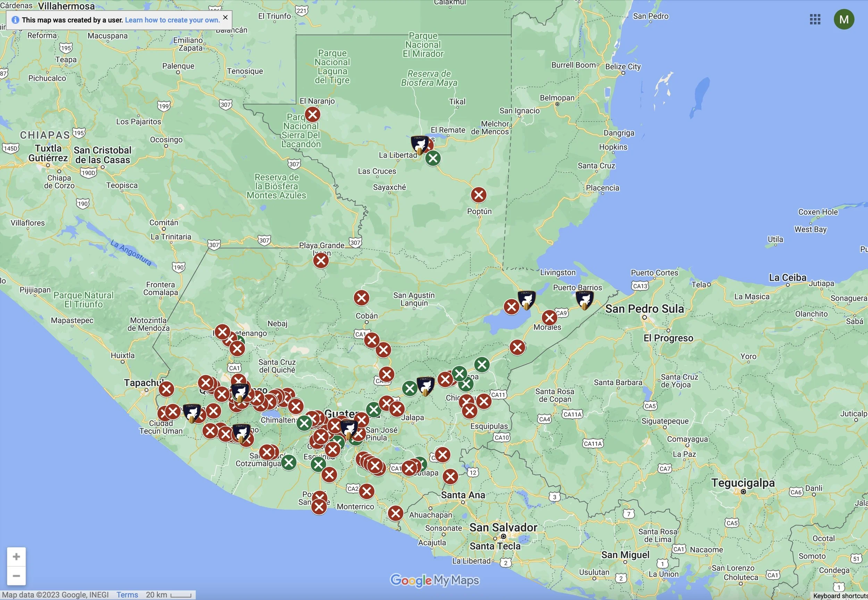This screenshot has height=600, width=868.
Task: Select red X marker at Playa Grande Ixcán
Action: [x=320, y=260]
